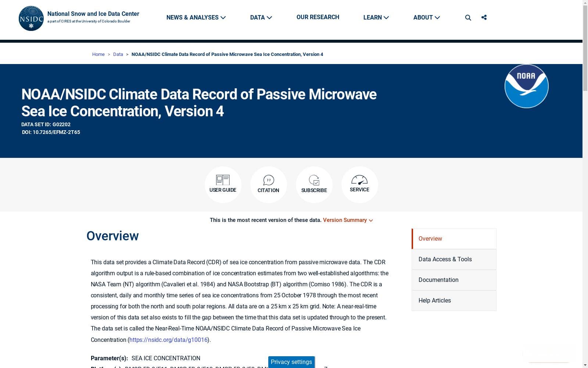Click the DOI 10.7265/EFMZ-2T65 text
This screenshot has height=368, width=588.
[51, 132]
